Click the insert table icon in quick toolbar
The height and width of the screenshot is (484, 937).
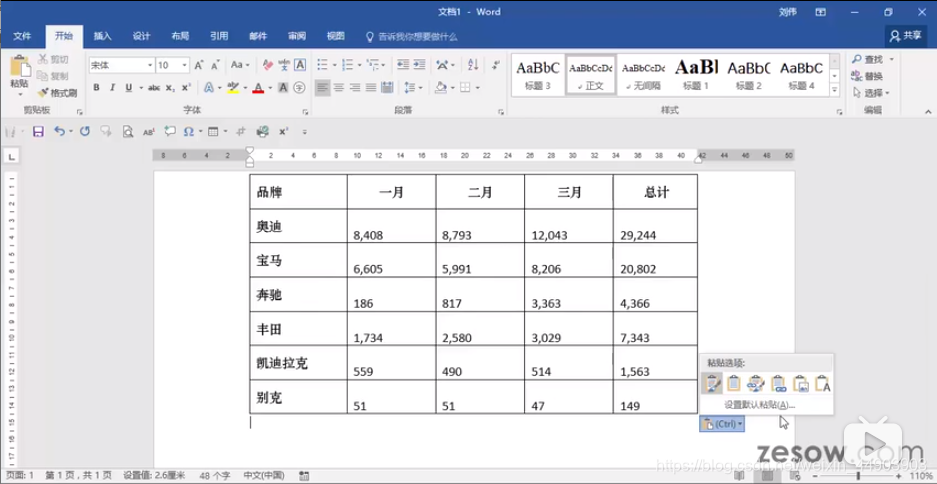point(213,131)
